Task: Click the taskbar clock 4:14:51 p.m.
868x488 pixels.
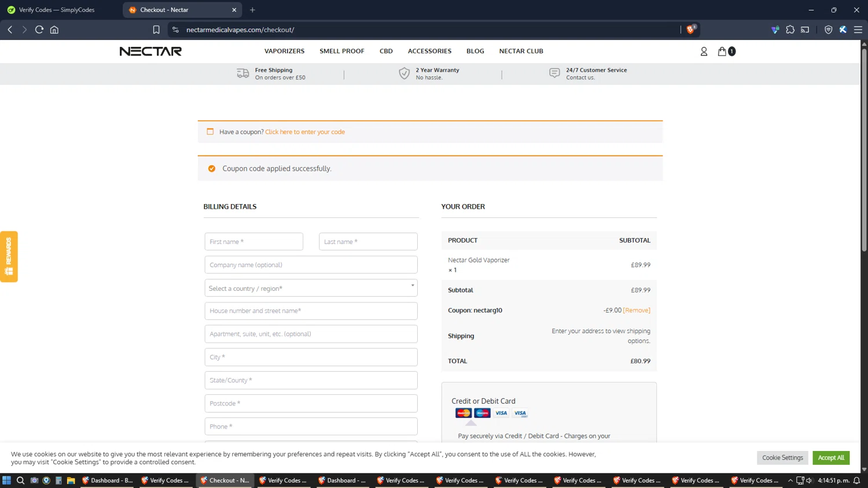Action: click(833, 480)
